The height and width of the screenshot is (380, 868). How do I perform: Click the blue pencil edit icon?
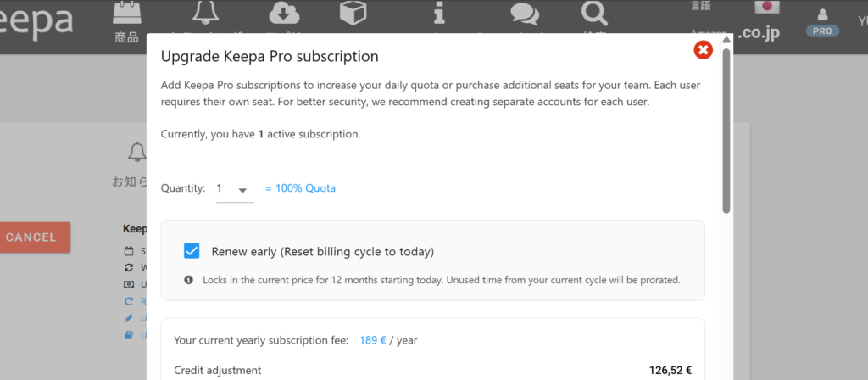[x=129, y=318]
